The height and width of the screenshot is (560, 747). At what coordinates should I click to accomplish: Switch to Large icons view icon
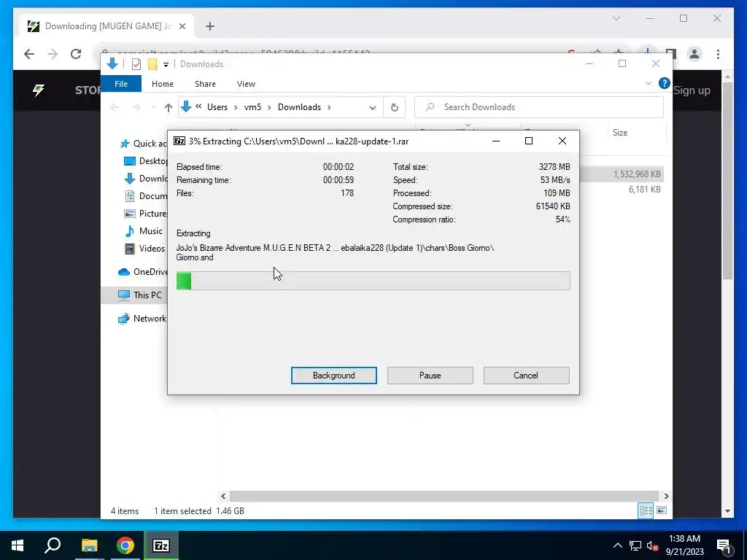pyautogui.click(x=662, y=510)
